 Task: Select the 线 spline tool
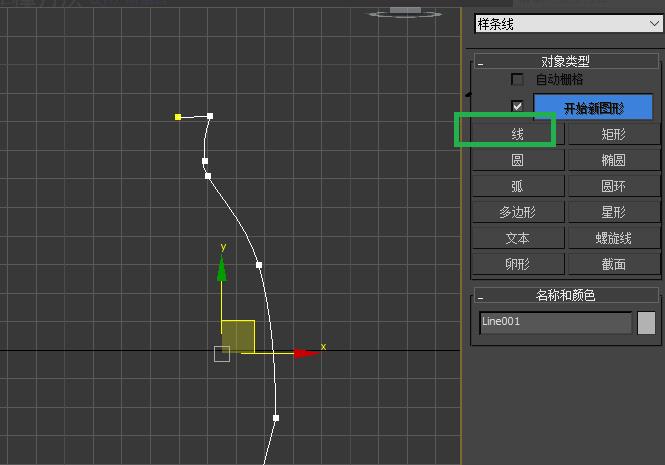coord(517,134)
